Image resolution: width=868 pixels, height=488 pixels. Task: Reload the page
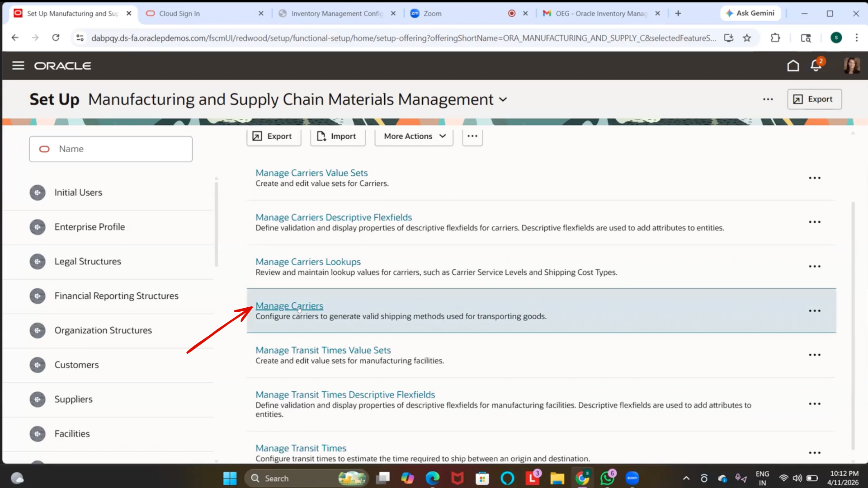(56, 38)
